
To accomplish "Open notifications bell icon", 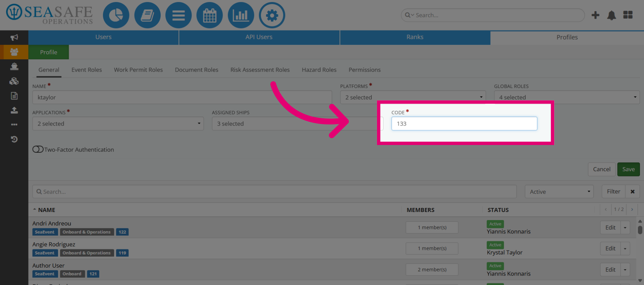I will (611, 15).
